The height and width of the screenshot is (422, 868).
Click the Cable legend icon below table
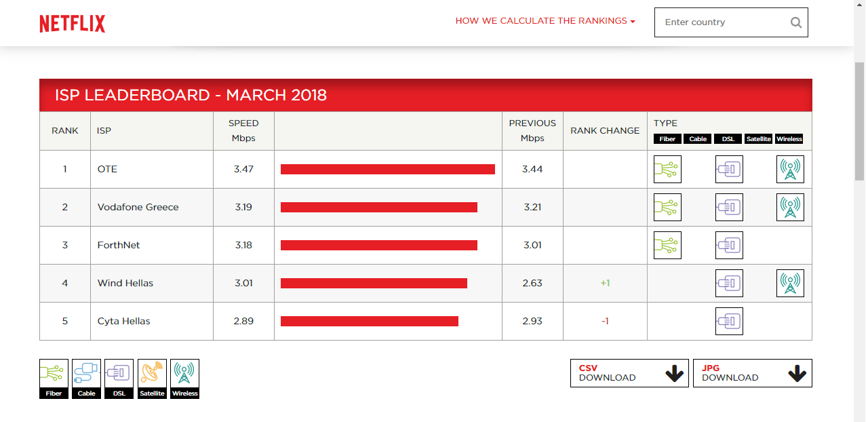86,379
